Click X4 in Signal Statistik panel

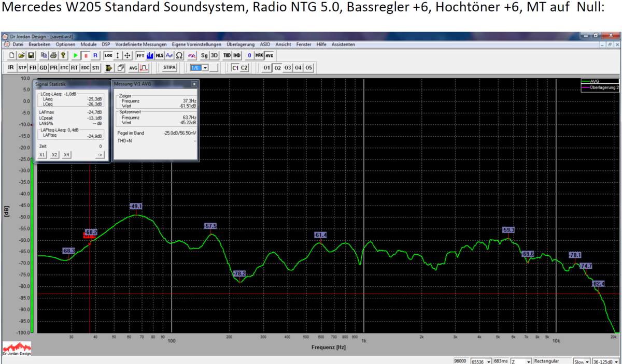[x=66, y=155]
